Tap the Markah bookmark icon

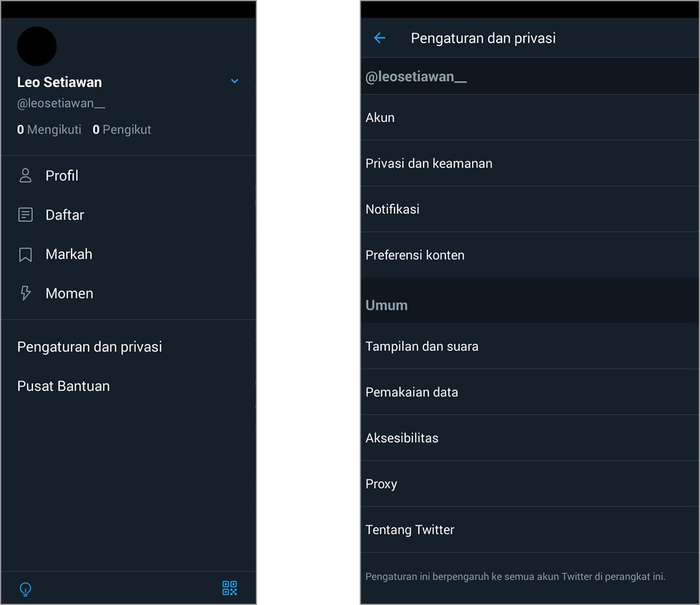tap(25, 255)
